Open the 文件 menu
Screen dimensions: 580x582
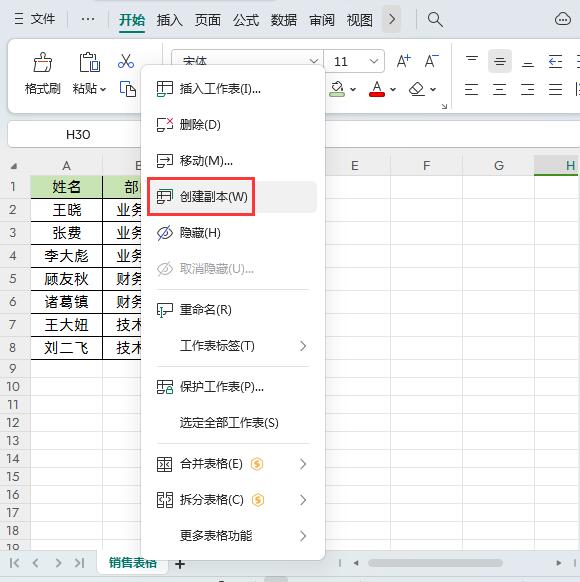click(35, 19)
